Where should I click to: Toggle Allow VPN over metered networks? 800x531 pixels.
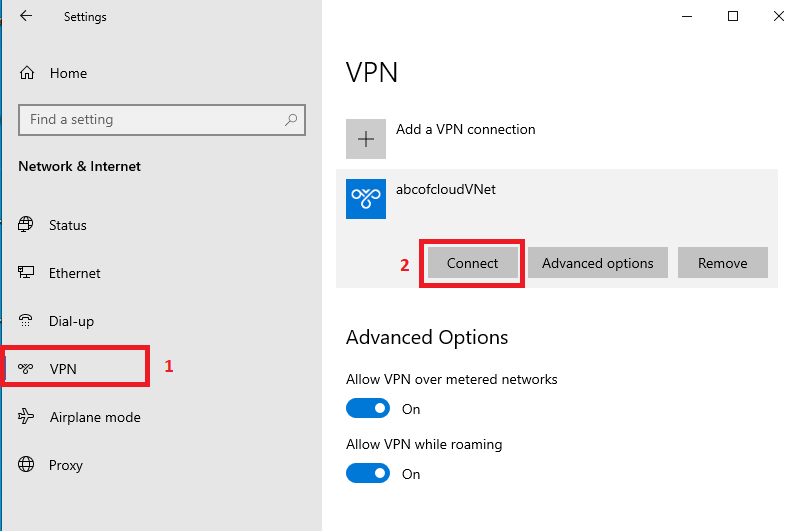(368, 408)
